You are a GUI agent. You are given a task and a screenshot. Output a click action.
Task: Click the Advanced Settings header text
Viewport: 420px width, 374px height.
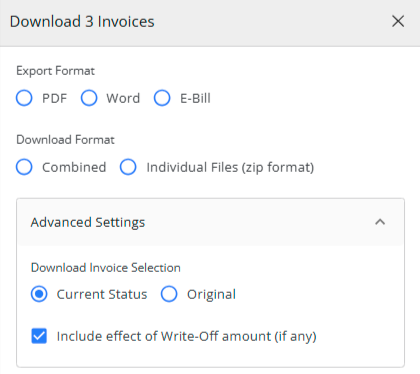click(88, 222)
